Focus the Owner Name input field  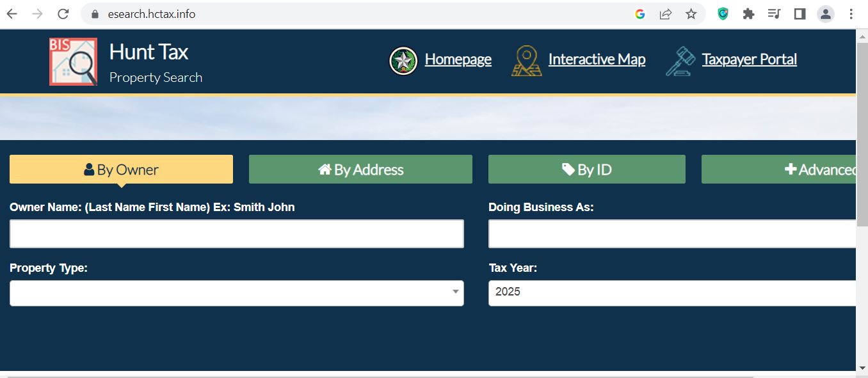click(x=237, y=234)
